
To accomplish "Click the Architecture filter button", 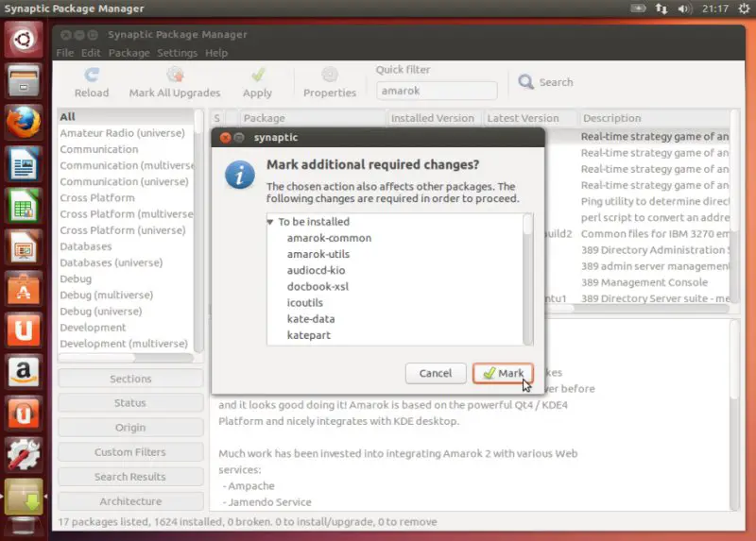I will [130, 501].
